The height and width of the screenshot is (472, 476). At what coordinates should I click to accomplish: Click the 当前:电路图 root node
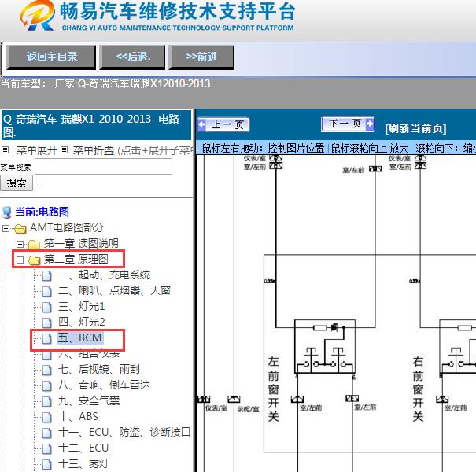[42, 212]
